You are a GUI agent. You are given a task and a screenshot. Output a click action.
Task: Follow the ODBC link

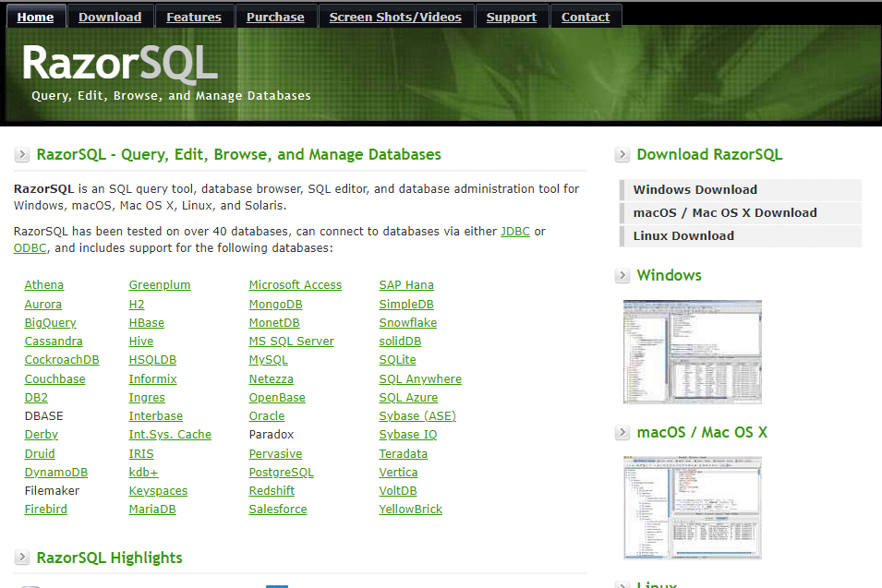coord(30,248)
